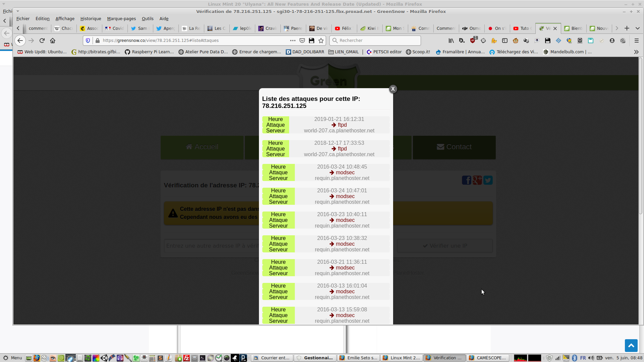Open page actions three-dot menu
644x362 pixels.
click(x=292, y=41)
